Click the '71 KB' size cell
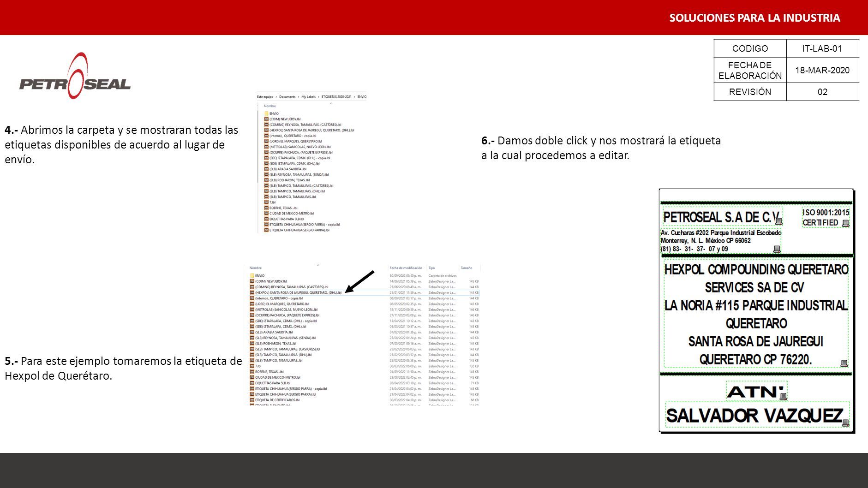 click(474, 383)
